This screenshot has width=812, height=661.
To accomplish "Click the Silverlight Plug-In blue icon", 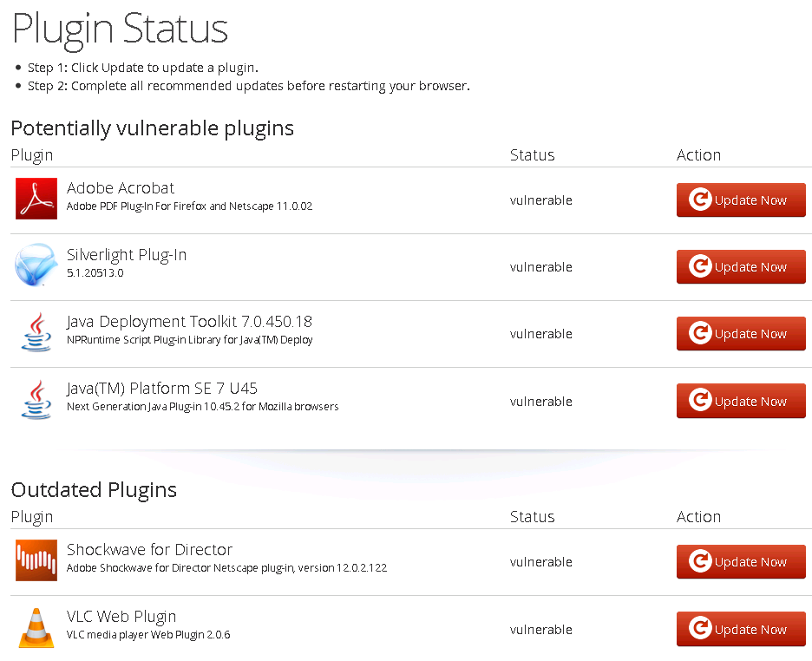I will (x=36, y=265).
